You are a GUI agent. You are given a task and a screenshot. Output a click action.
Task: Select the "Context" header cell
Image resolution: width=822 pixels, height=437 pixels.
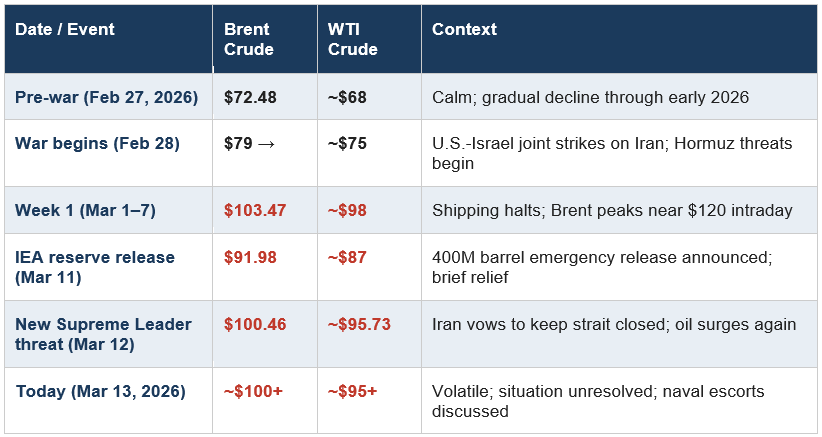(464, 30)
